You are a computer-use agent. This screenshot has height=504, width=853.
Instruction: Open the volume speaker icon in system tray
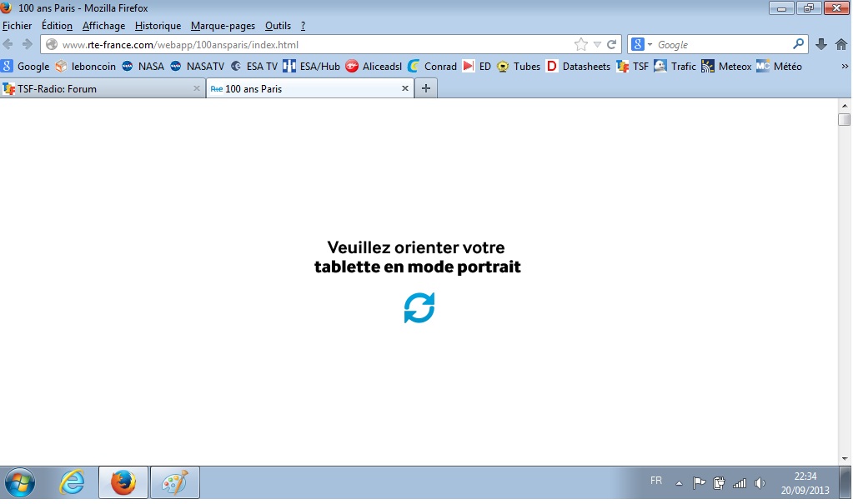pos(760,483)
